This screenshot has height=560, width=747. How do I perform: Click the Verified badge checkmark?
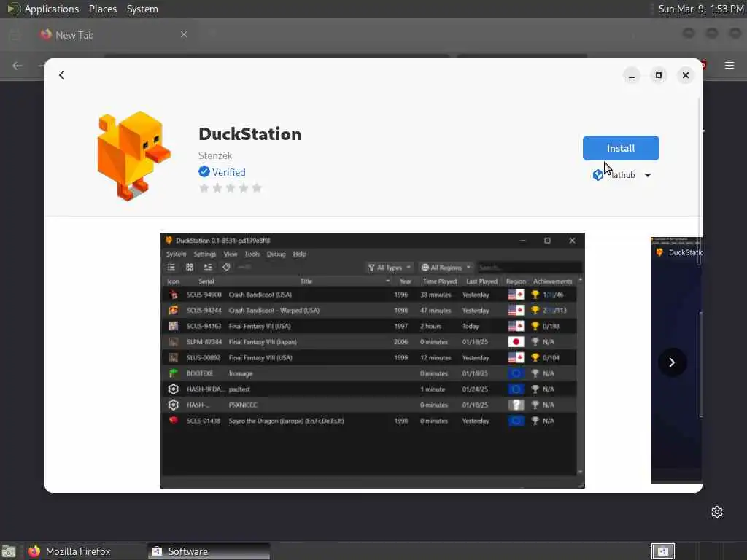pos(204,171)
